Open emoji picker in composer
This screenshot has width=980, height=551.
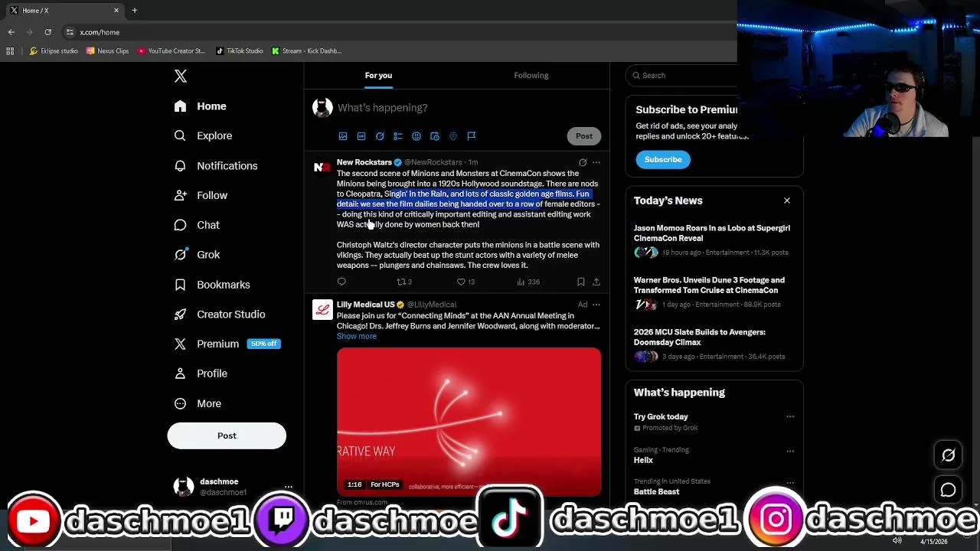point(416,136)
